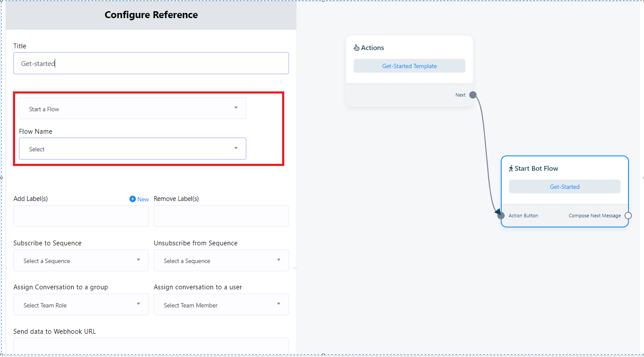
Task: Click the Actions hand pointer icon
Action: [x=356, y=48]
